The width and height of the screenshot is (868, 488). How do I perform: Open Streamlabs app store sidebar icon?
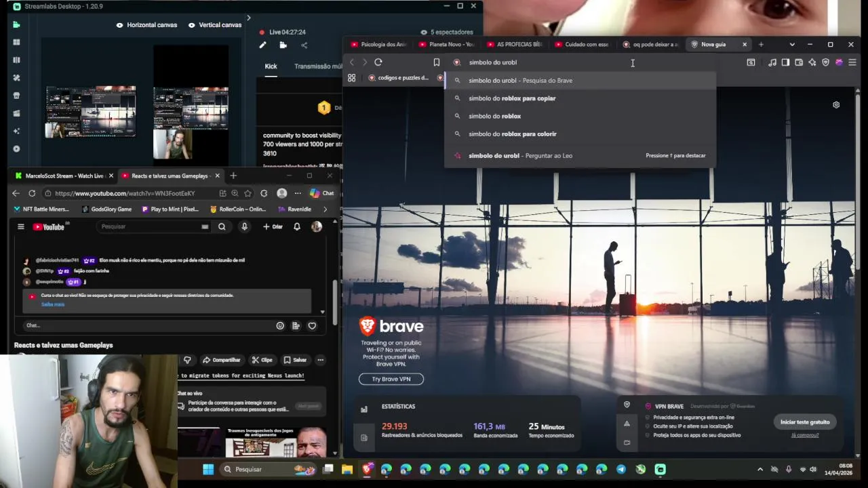[x=16, y=96]
